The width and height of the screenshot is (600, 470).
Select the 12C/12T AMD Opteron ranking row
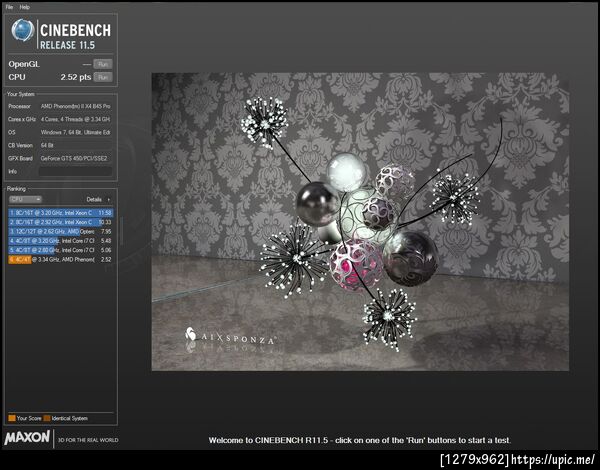60,232
